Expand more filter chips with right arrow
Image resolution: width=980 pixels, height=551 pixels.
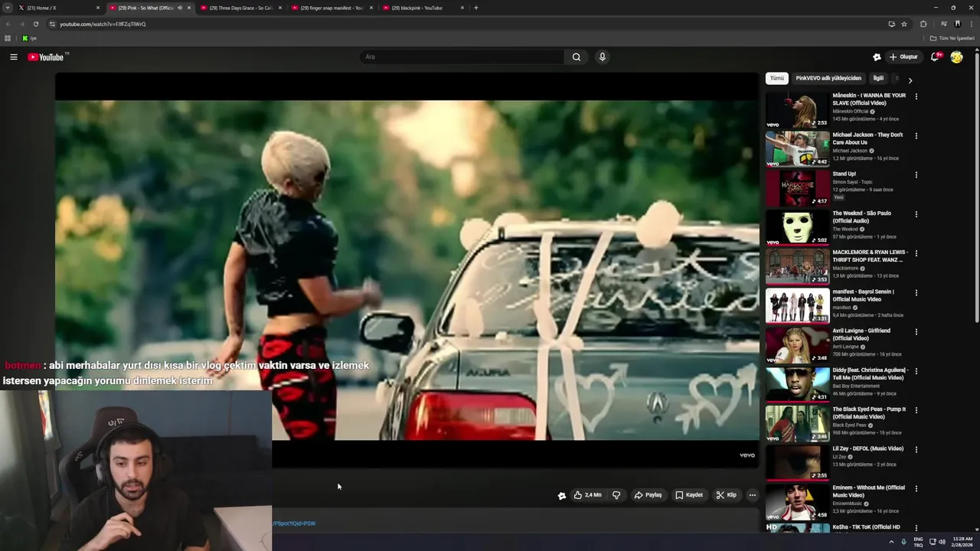[910, 80]
